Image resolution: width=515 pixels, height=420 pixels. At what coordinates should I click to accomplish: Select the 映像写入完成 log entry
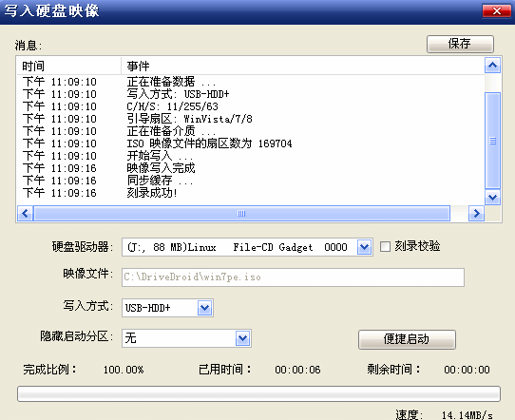[x=161, y=168]
